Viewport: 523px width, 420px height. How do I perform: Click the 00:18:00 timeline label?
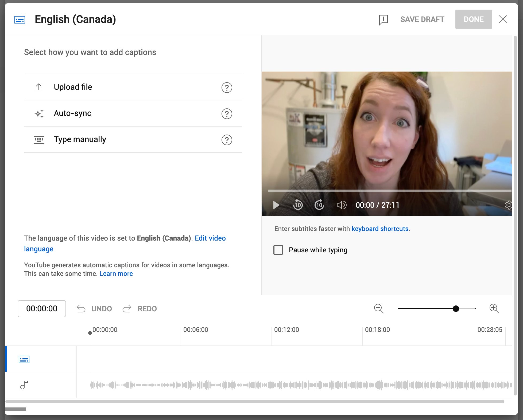pyautogui.click(x=377, y=330)
